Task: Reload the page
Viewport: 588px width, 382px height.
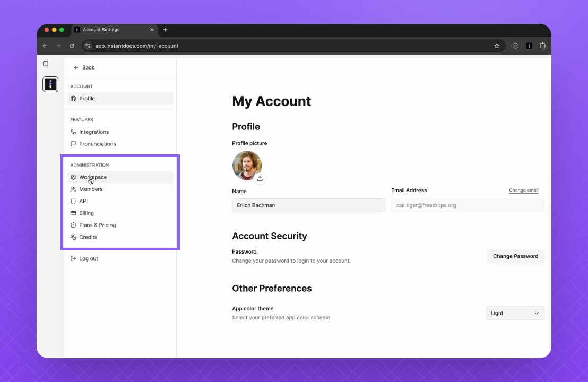Action: tap(72, 46)
